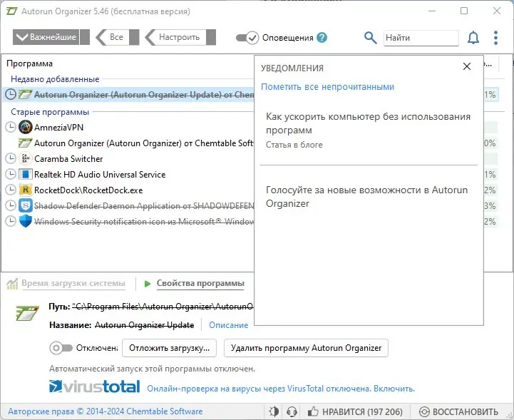Click the Realtek HD Audio app icon
The width and height of the screenshot is (514, 420).
click(x=25, y=175)
